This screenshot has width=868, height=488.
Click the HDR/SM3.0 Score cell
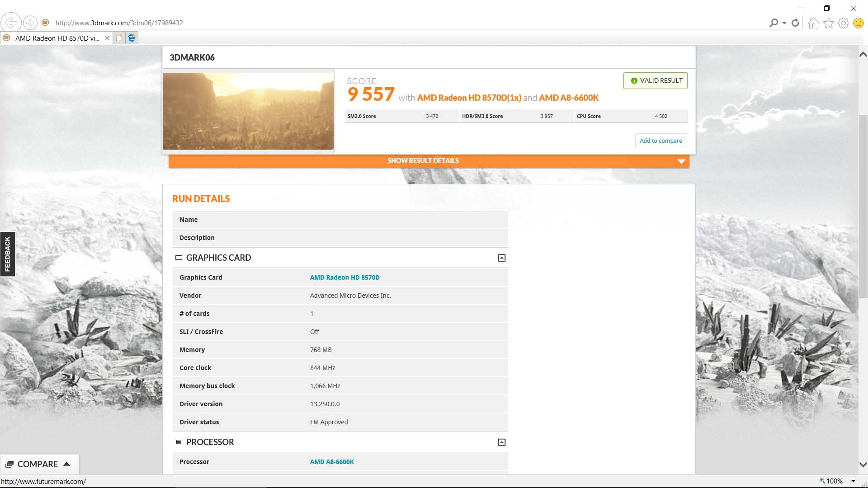pos(516,116)
